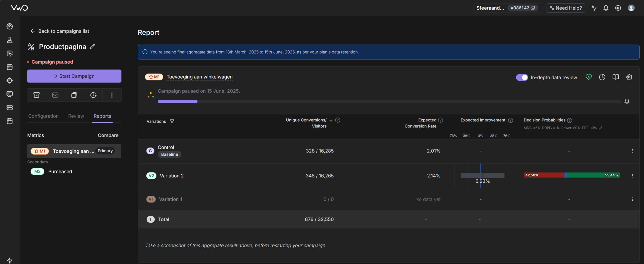This screenshot has width=644, height=264.
Task: Switch to the Configuration tab
Action: [x=43, y=116]
